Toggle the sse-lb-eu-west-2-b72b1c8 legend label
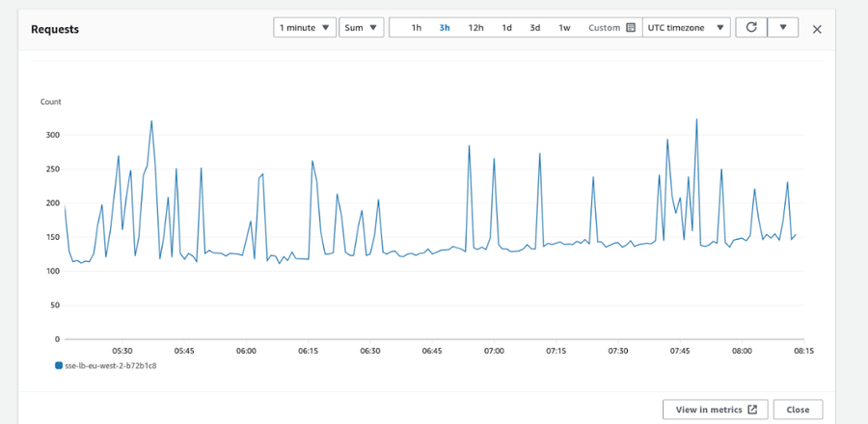This screenshot has width=868, height=424. (111, 366)
